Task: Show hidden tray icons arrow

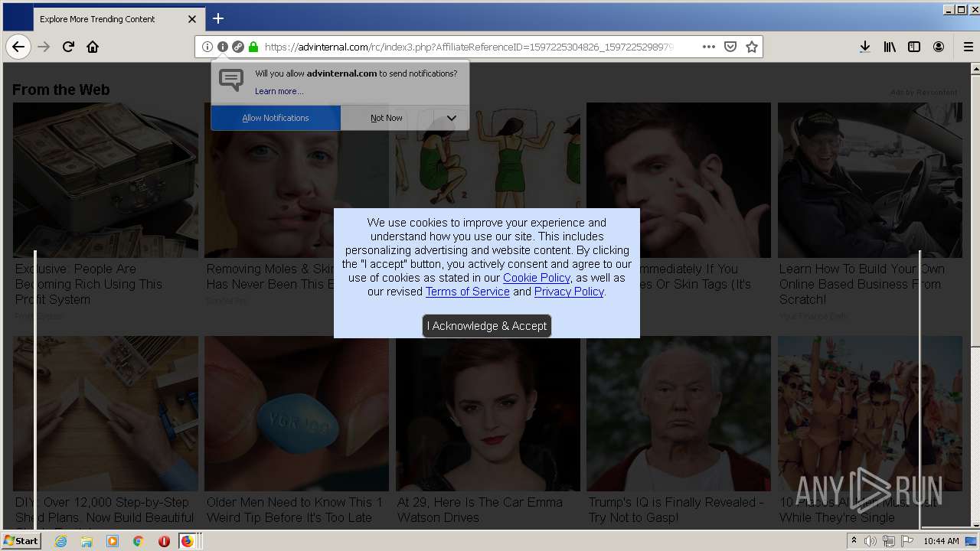Action: tap(854, 541)
